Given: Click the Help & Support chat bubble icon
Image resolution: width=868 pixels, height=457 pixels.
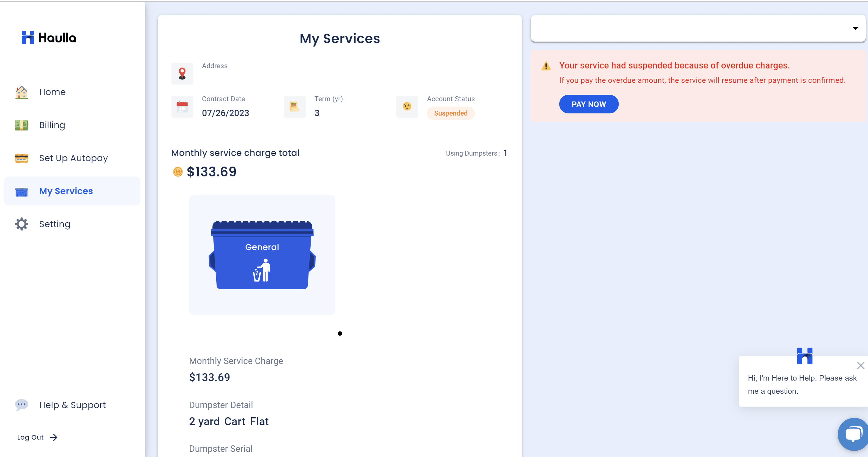Looking at the screenshot, I should 22,404.
